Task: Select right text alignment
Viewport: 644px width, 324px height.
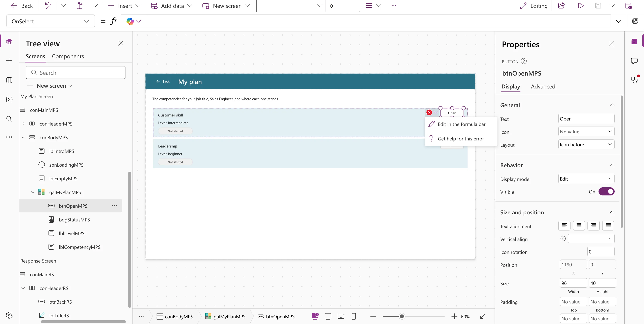Action: (593, 226)
